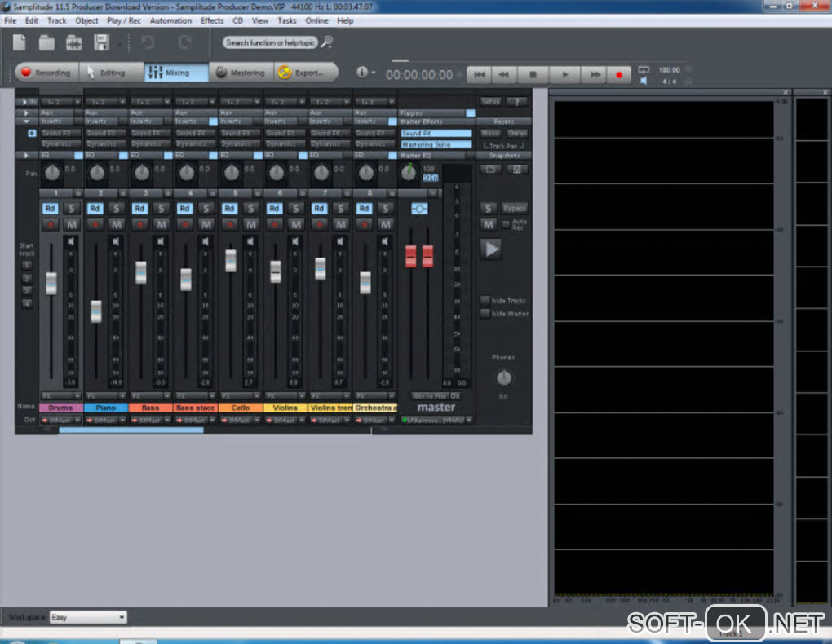Open the Workspace Easy dropdown
The height and width of the screenshot is (644, 832).
pyautogui.click(x=88, y=617)
